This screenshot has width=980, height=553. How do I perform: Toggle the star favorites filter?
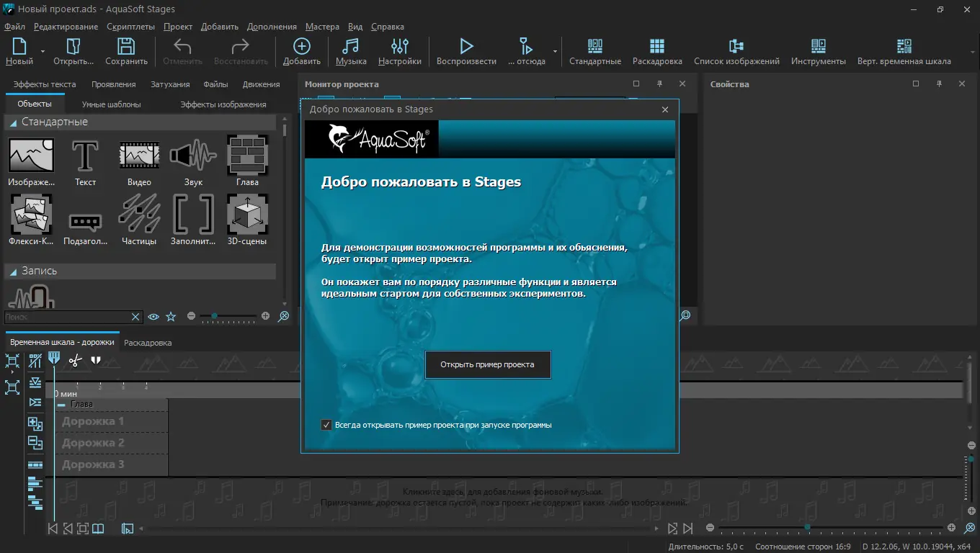[x=171, y=316]
